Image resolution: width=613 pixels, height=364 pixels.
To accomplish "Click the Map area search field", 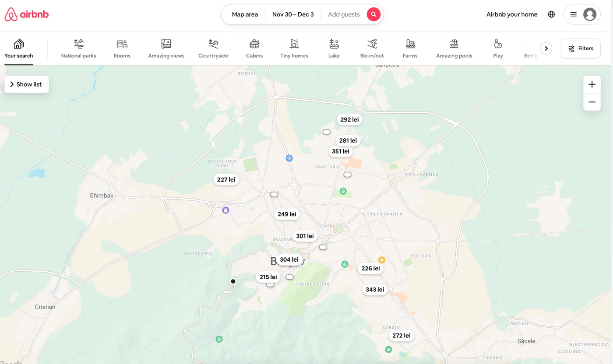I will 245,14.
